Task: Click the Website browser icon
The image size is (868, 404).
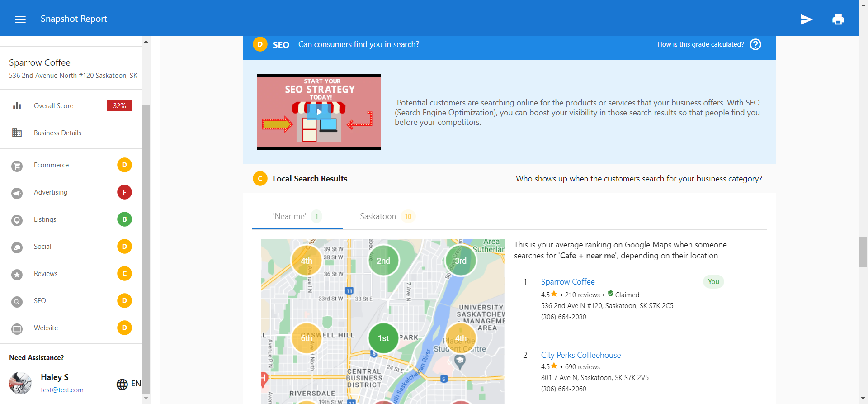Action: coord(17,329)
